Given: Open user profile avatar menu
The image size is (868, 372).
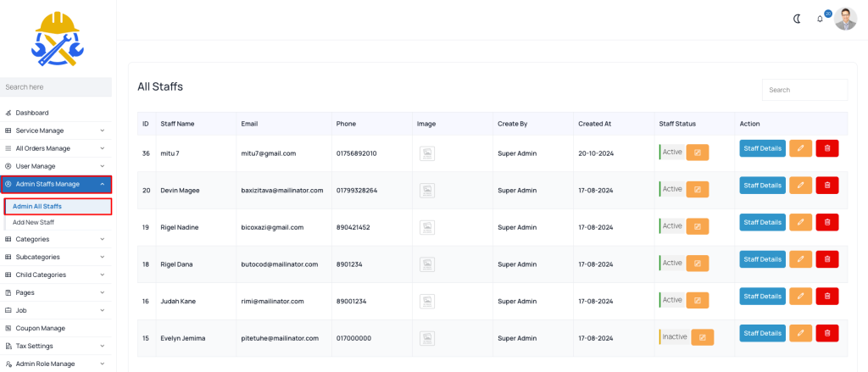Looking at the screenshot, I should pos(845,19).
